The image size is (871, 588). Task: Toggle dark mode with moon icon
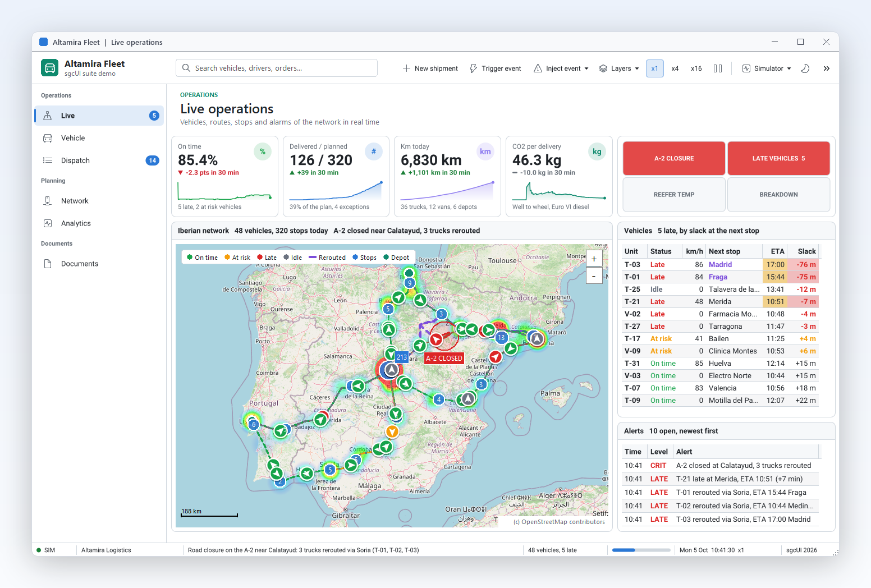805,68
